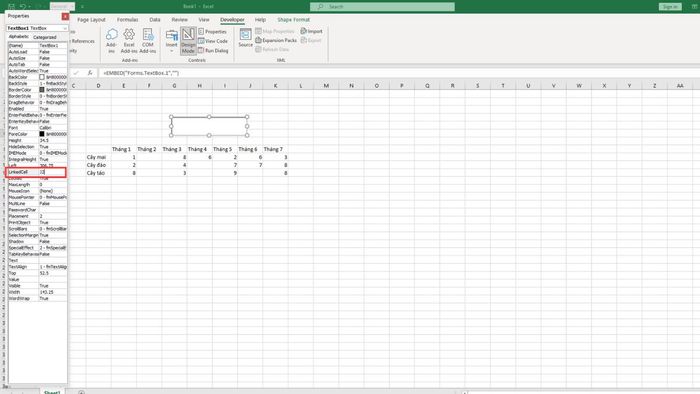Viewport: 700px width, 394px height.
Task: Click the Expansion Packs button
Action: click(276, 40)
